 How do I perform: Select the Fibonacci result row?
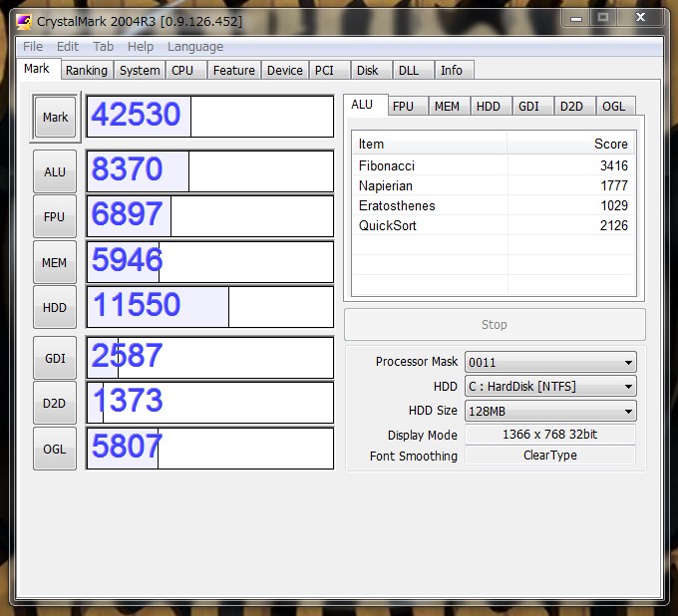(x=494, y=165)
